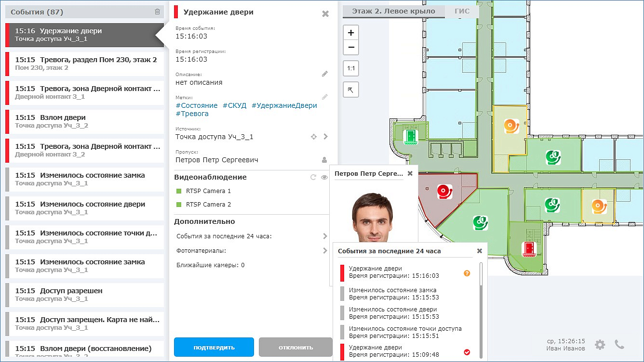
Task: Expand События за последние 24 часа chevron
Action: [x=326, y=236]
